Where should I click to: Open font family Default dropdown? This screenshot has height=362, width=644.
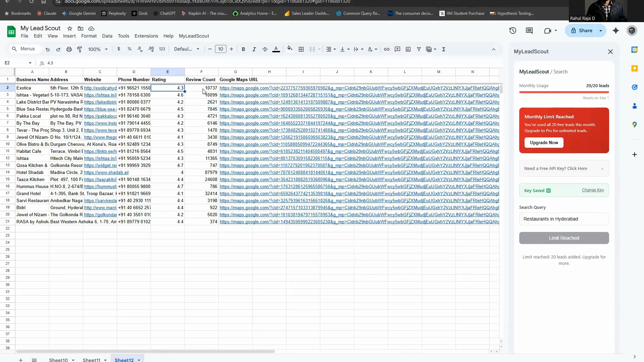[x=186, y=49]
